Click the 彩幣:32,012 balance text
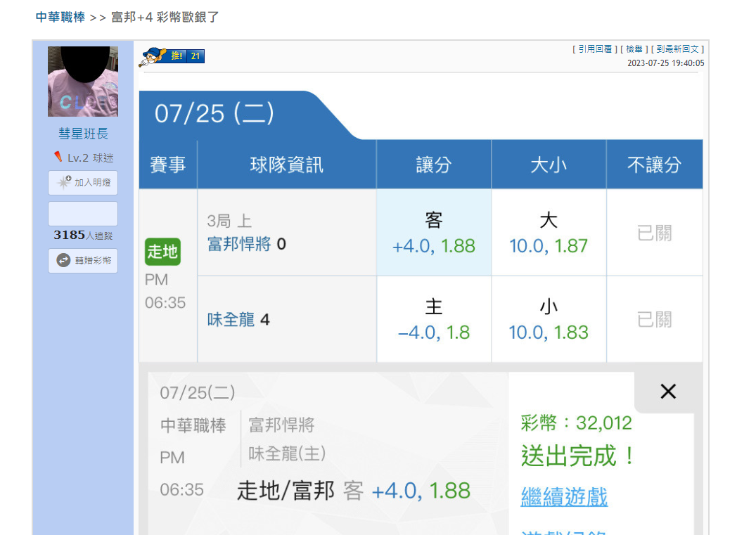Viewport: 756px width, 535px height. coord(576,423)
